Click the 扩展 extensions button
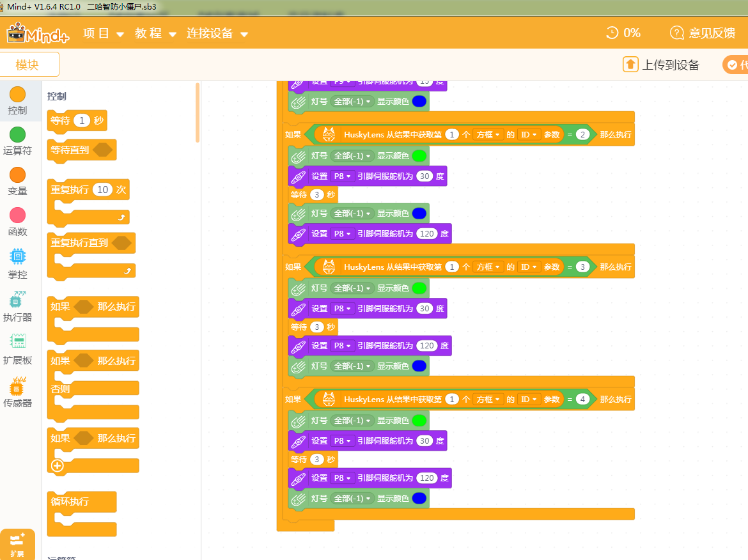The image size is (748, 560). pyautogui.click(x=18, y=544)
